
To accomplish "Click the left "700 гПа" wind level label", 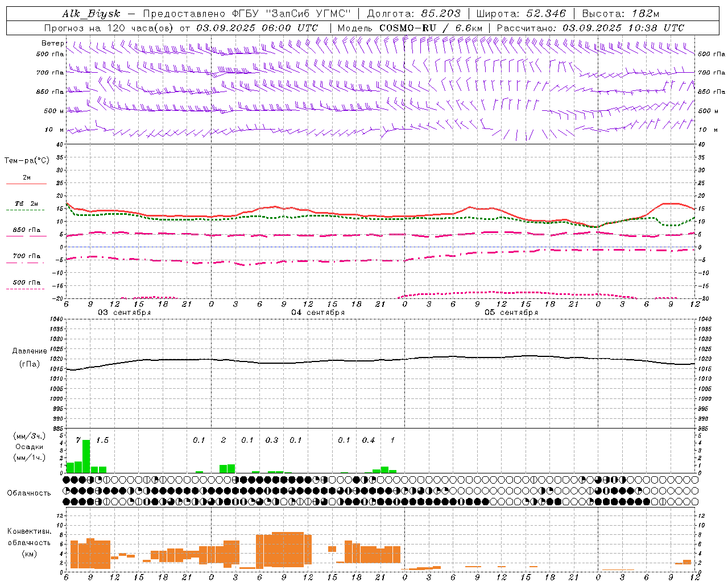I will 50,73.
